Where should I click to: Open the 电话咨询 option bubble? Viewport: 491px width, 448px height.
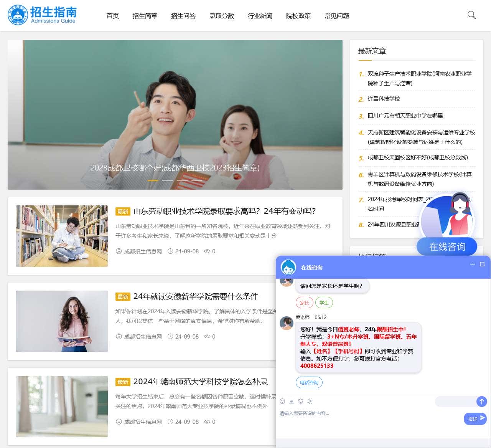pos(309,382)
